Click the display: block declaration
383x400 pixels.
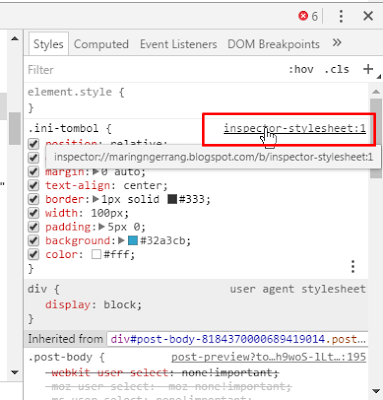[93, 305]
